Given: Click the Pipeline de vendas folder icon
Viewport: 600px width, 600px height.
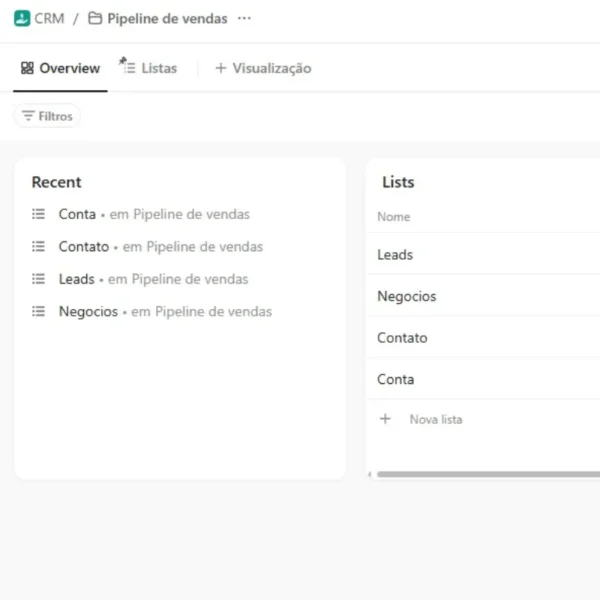Looking at the screenshot, I should [95, 18].
